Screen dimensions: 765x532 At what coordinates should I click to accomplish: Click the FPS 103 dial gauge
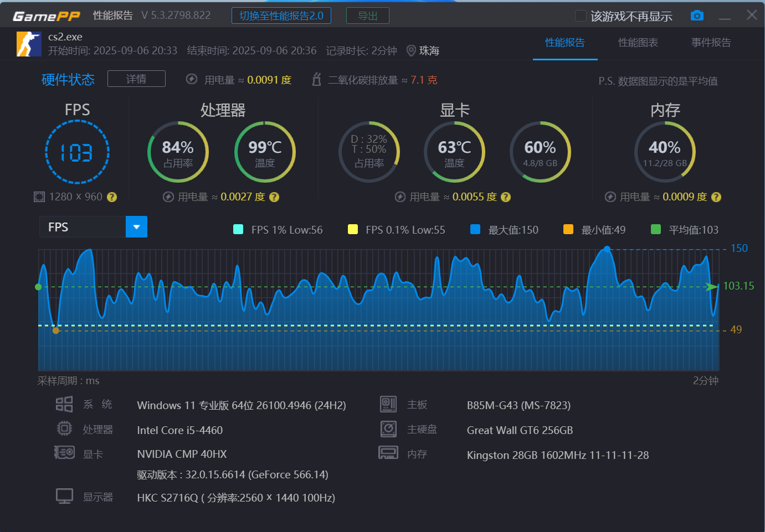[77, 152]
